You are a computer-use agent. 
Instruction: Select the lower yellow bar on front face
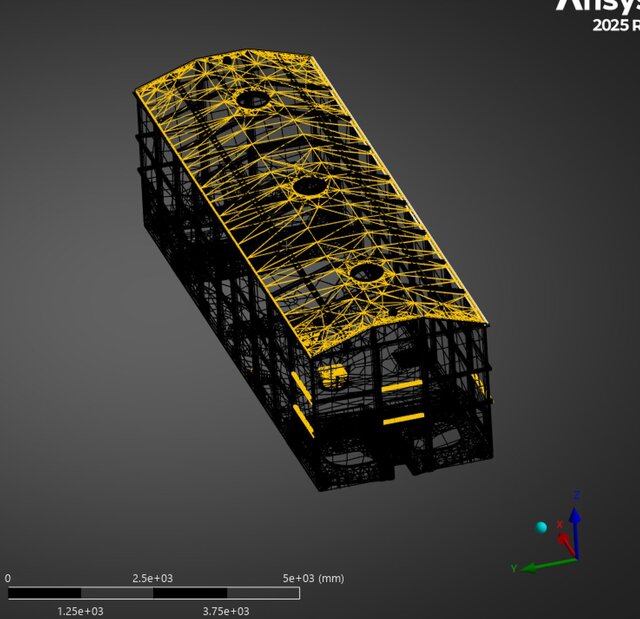403,418
